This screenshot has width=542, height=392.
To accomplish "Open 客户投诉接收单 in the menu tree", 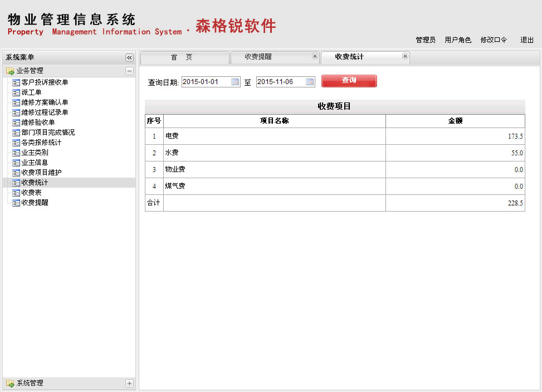I will tap(45, 82).
